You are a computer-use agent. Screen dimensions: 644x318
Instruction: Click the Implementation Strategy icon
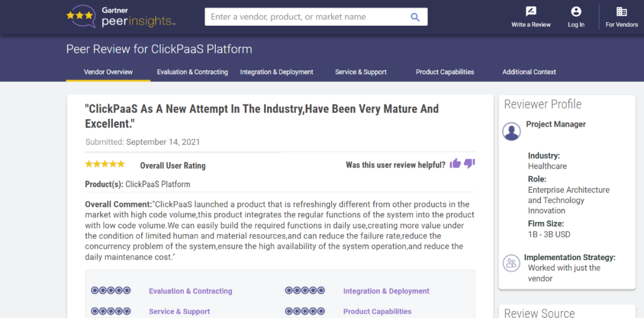[x=511, y=263]
